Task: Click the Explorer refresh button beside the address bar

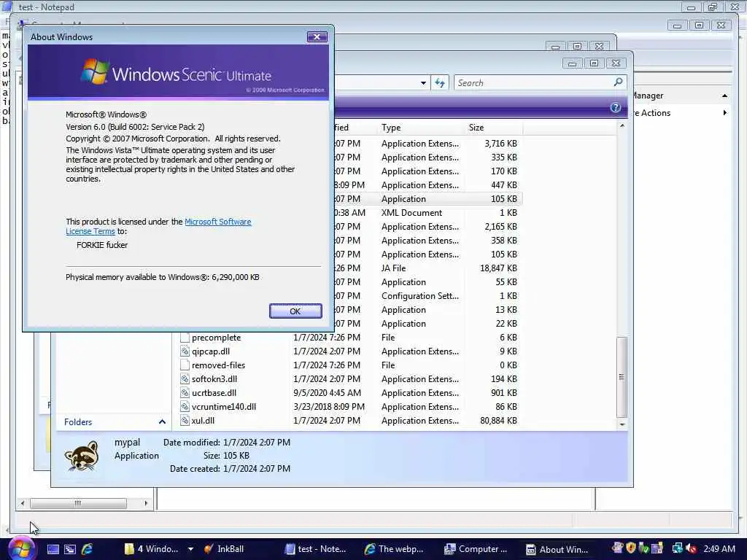Action: (440, 83)
